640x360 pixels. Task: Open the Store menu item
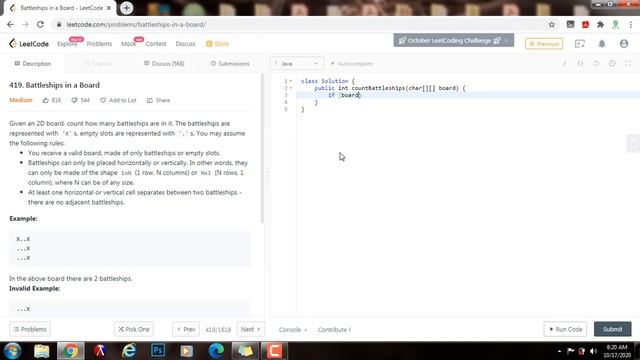pyautogui.click(x=218, y=44)
